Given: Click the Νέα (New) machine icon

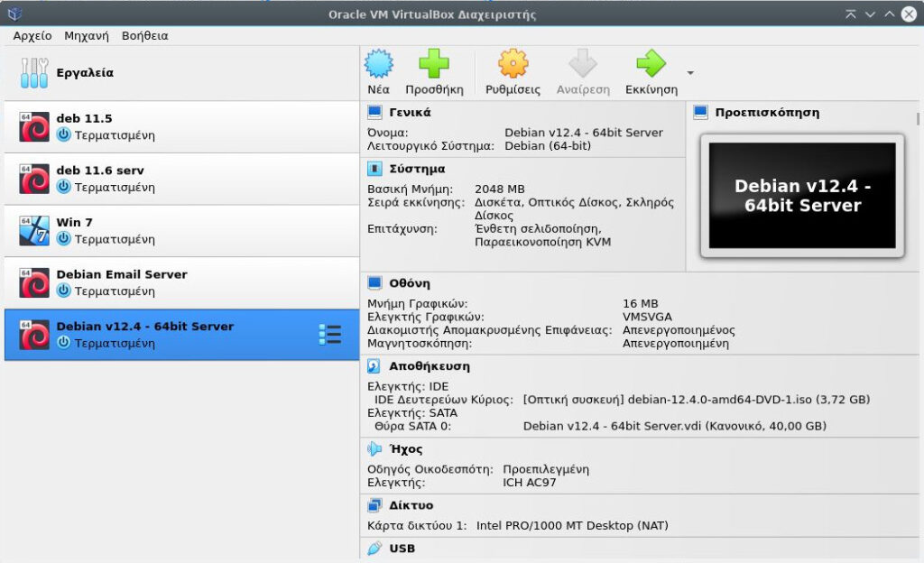Looking at the screenshot, I should (379, 65).
